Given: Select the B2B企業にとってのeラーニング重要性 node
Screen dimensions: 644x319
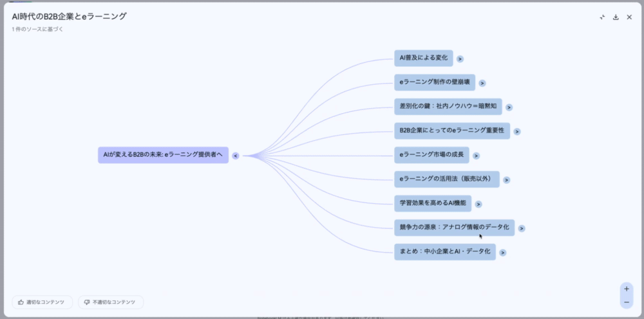Looking at the screenshot, I should 452,131.
